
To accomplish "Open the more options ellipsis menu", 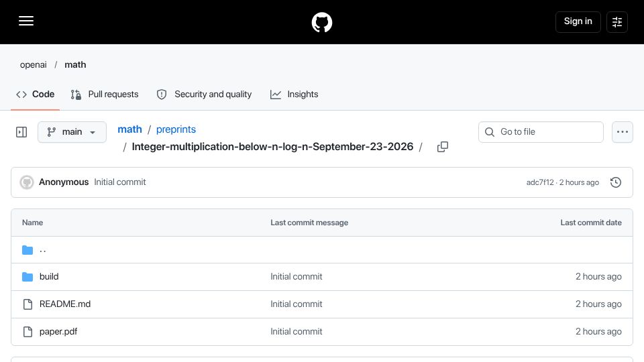I will tap(623, 132).
